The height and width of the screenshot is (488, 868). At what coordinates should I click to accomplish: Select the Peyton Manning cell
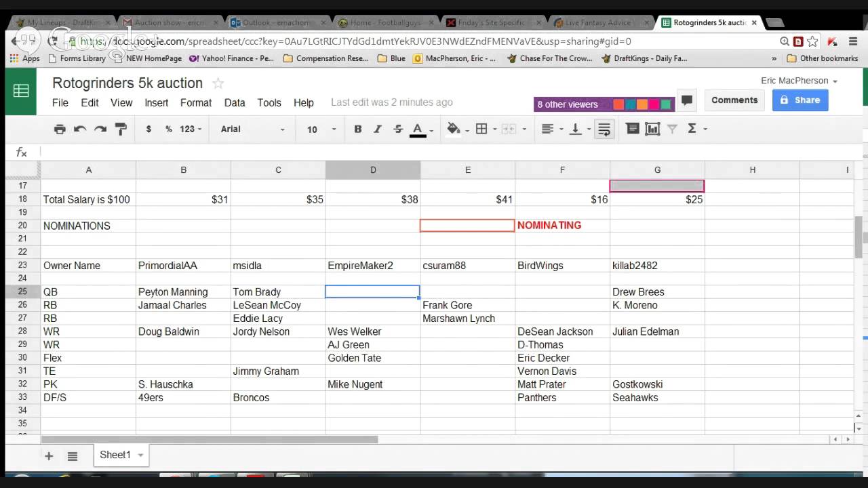(183, 292)
